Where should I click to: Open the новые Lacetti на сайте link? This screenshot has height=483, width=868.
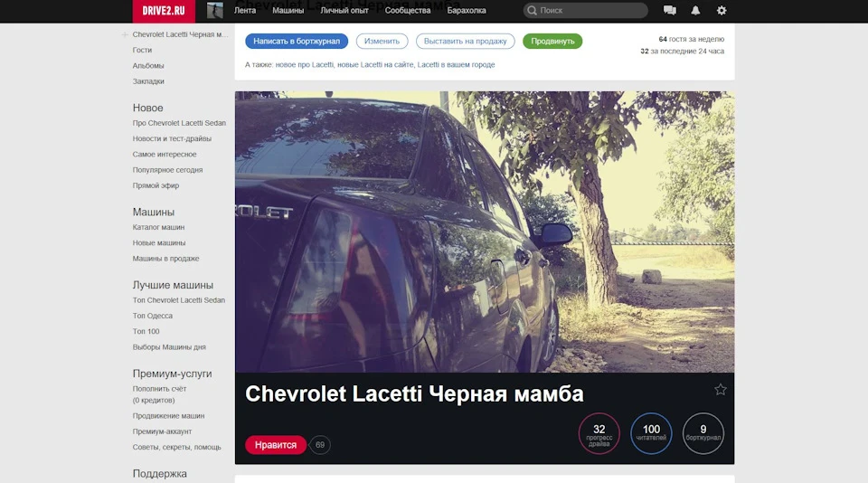pyautogui.click(x=375, y=65)
